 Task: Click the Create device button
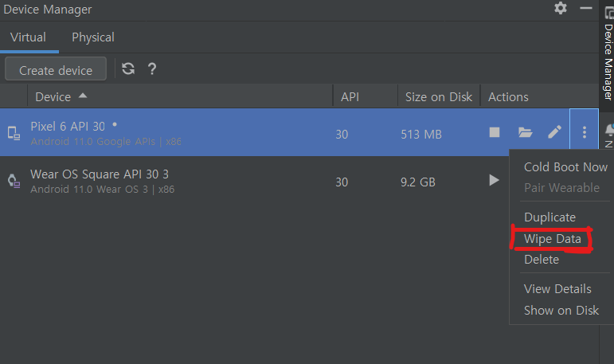(56, 70)
